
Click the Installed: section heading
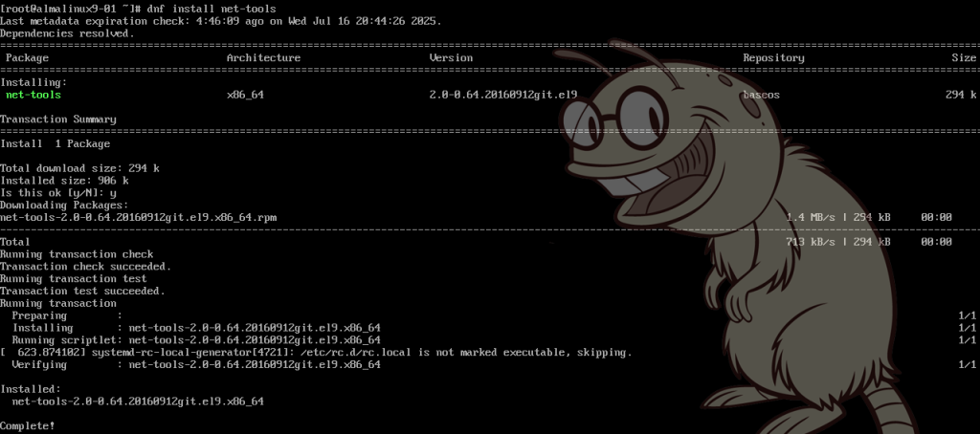31,389
